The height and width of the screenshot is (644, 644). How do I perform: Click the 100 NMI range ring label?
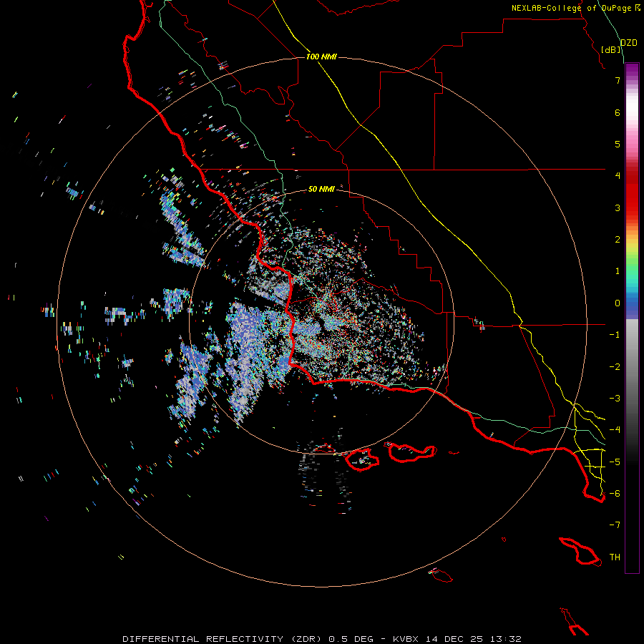pos(321,57)
